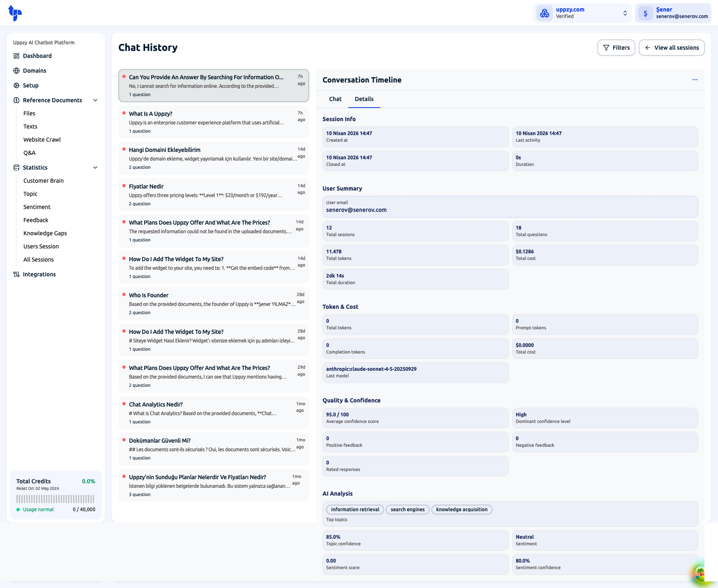Click the Uppzy logo in the header
The image size is (718, 588).
tap(15, 13)
